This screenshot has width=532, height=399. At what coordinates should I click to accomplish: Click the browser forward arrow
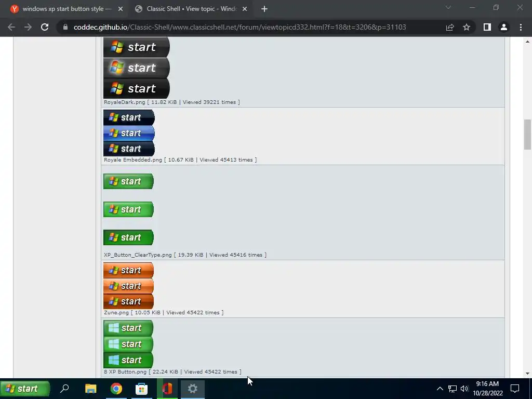click(x=28, y=27)
